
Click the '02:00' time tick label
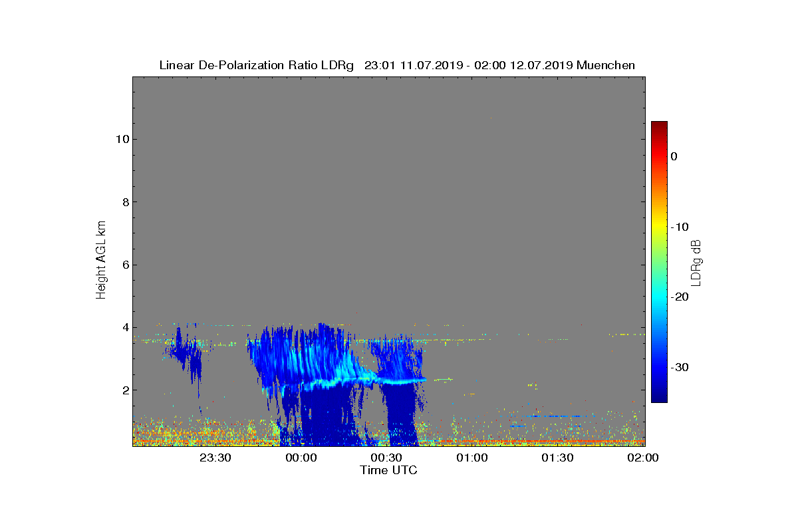coord(643,458)
